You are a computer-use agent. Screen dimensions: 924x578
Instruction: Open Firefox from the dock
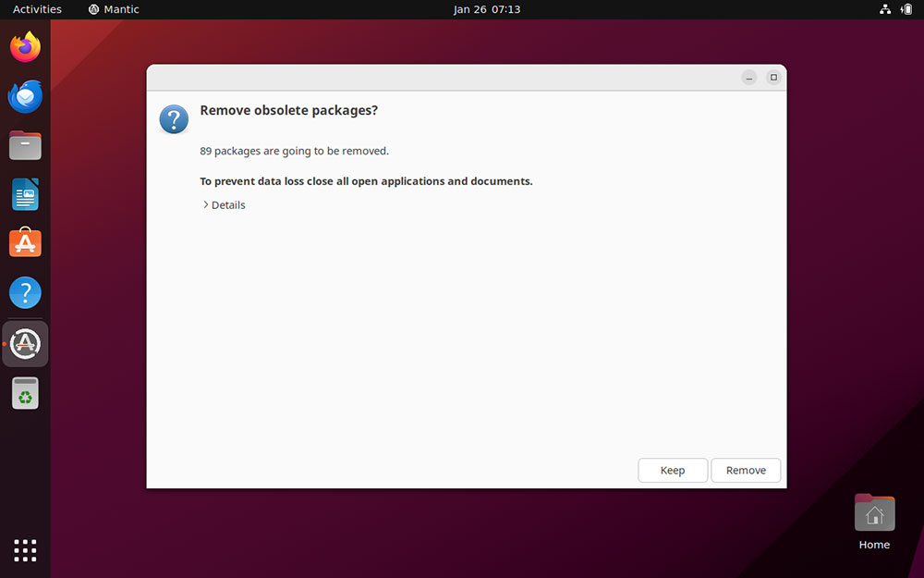(x=25, y=46)
